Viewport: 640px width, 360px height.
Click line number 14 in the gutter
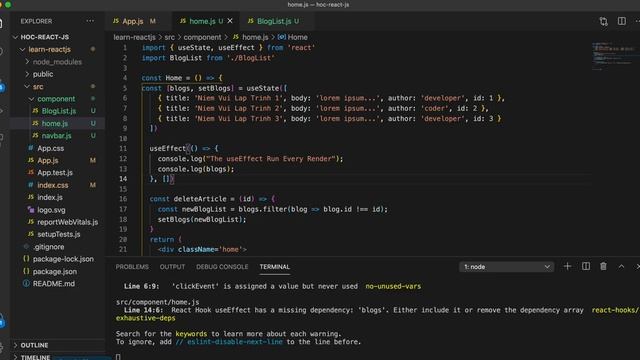click(x=123, y=179)
